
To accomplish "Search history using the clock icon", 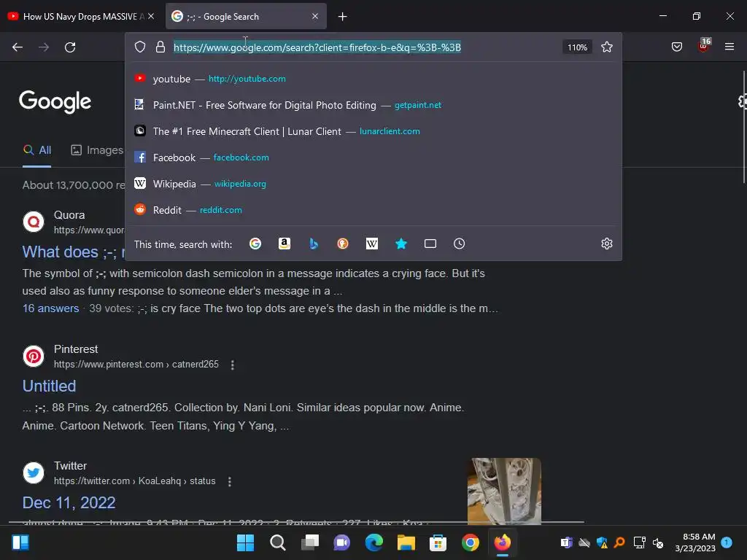I will pyautogui.click(x=460, y=244).
